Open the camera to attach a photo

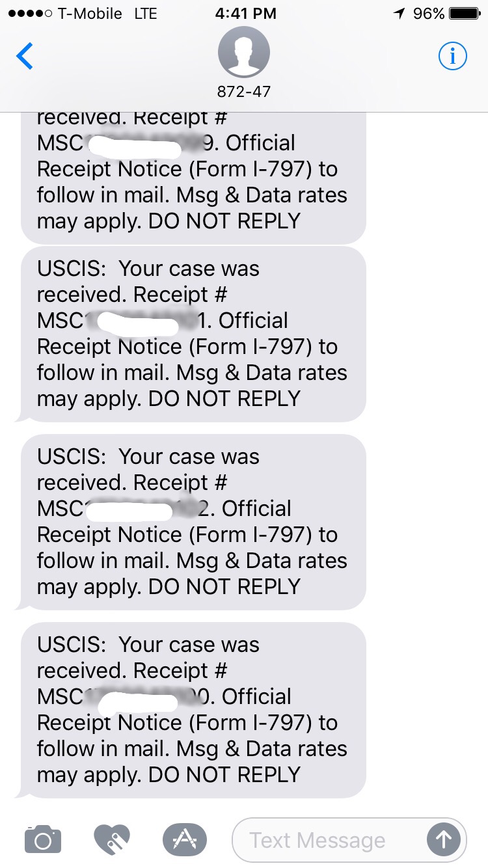(x=43, y=839)
